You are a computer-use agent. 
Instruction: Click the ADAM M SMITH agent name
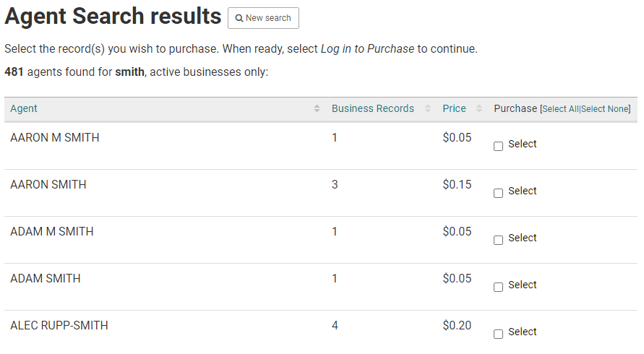tap(52, 232)
